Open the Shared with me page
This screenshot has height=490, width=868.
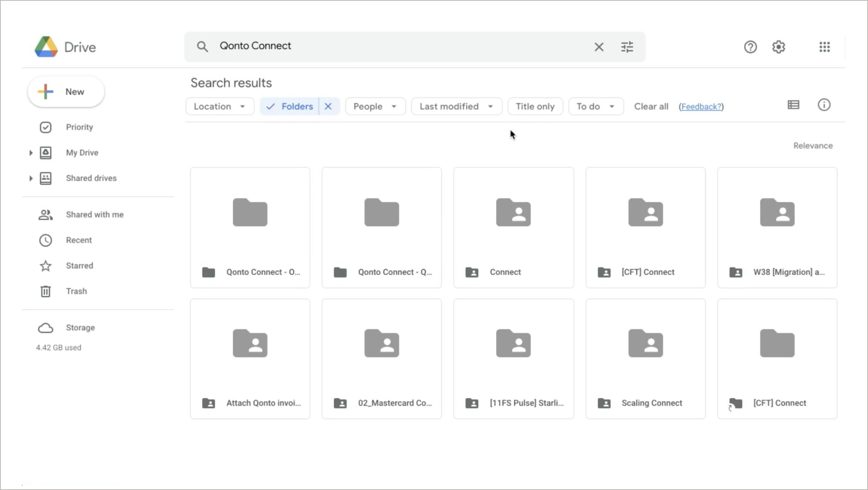point(94,214)
